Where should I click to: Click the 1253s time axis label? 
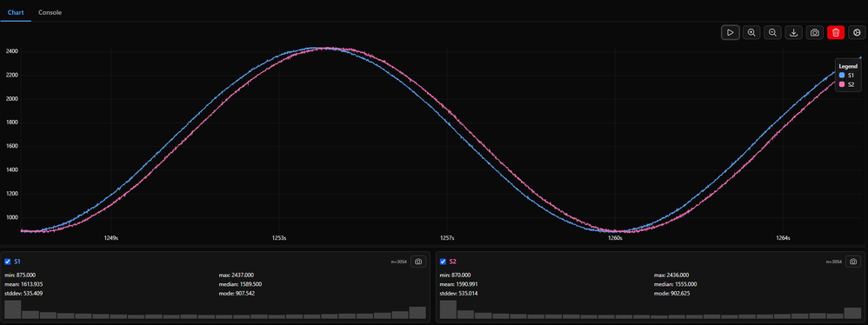[x=279, y=238]
